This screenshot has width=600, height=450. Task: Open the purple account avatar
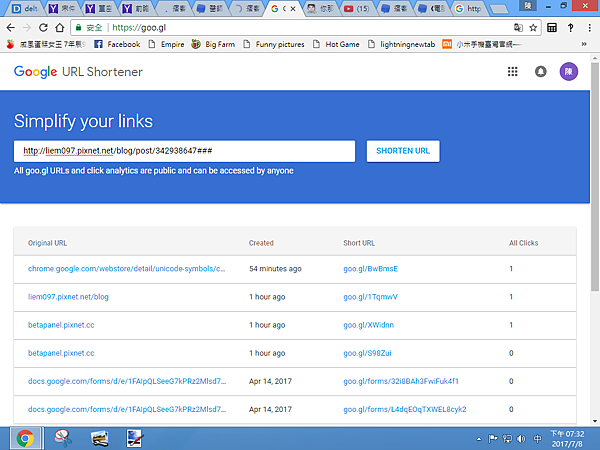569,72
